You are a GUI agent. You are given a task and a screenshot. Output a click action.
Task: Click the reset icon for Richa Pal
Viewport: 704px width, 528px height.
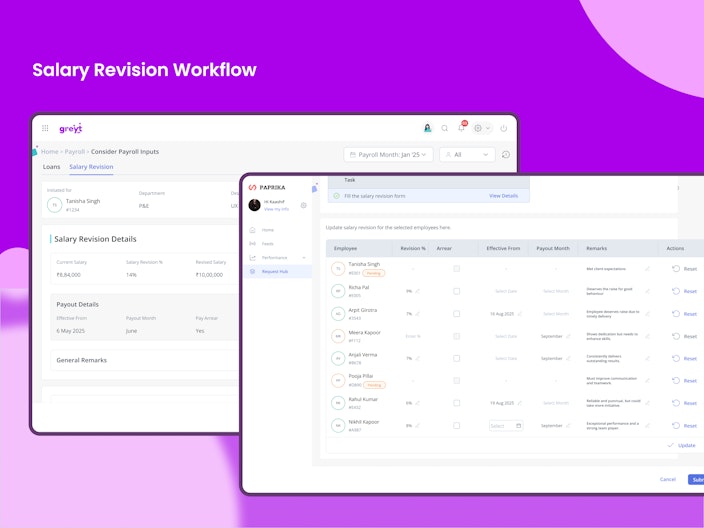coord(676,291)
